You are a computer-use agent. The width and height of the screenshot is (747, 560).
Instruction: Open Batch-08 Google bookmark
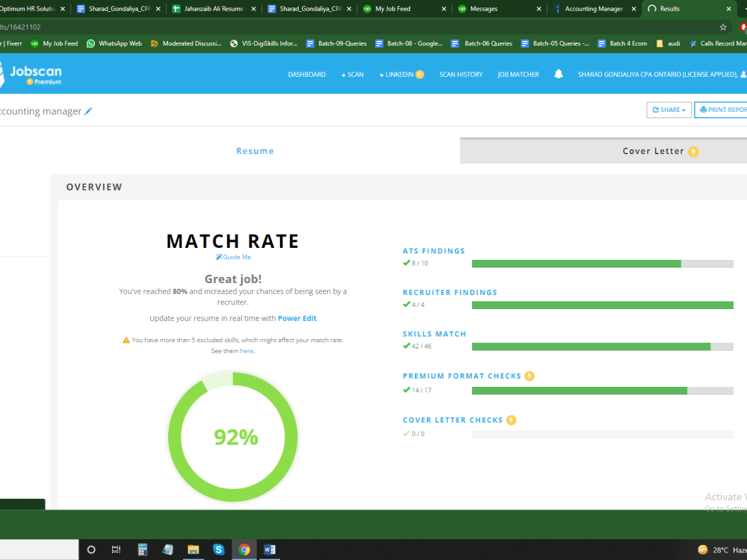click(x=409, y=43)
